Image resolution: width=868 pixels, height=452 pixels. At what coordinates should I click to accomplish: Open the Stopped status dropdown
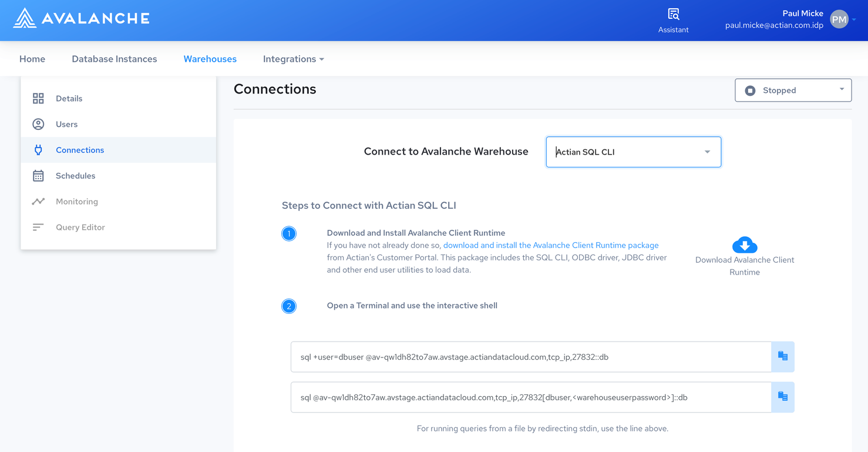pyautogui.click(x=793, y=91)
